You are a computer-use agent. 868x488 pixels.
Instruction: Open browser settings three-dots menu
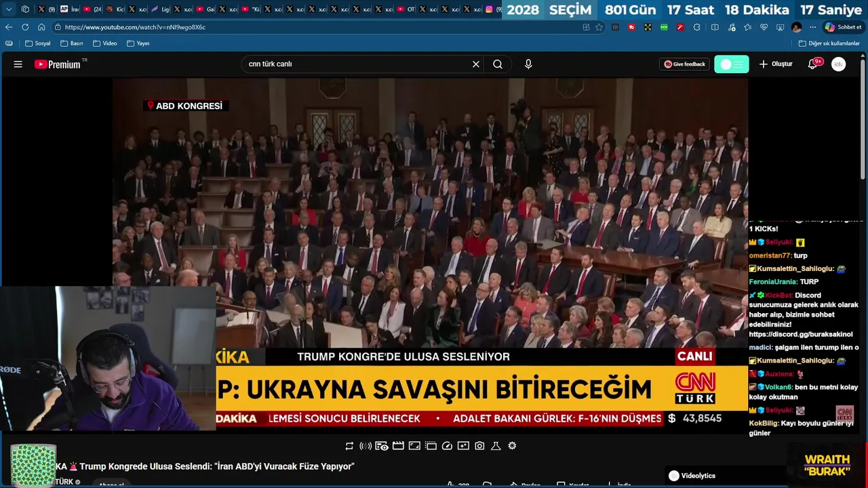pos(812,27)
